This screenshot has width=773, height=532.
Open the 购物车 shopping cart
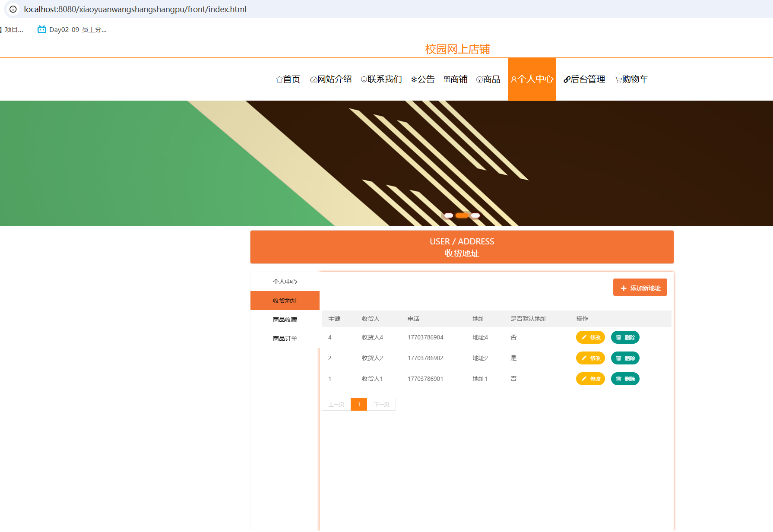(x=631, y=79)
